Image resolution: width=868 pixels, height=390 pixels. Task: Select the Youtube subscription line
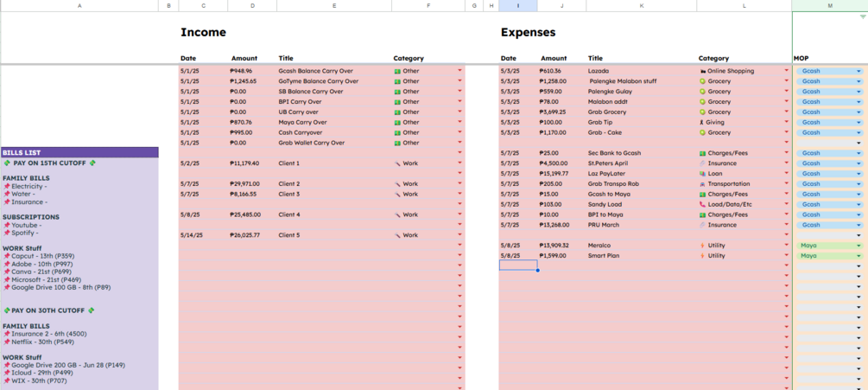point(22,225)
